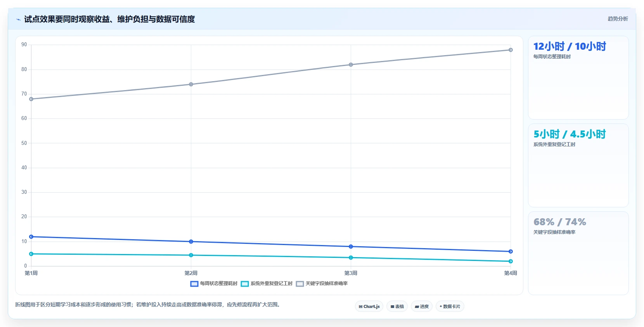Toggle the 每周状态整理耗时 legend item
Viewport: 644px width, 327px height.
[x=214, y=284]
